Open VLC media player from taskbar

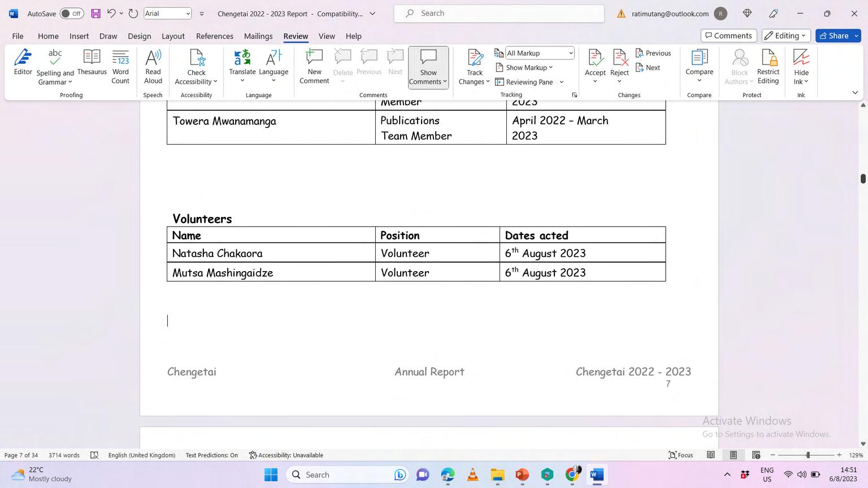point(472,475)
